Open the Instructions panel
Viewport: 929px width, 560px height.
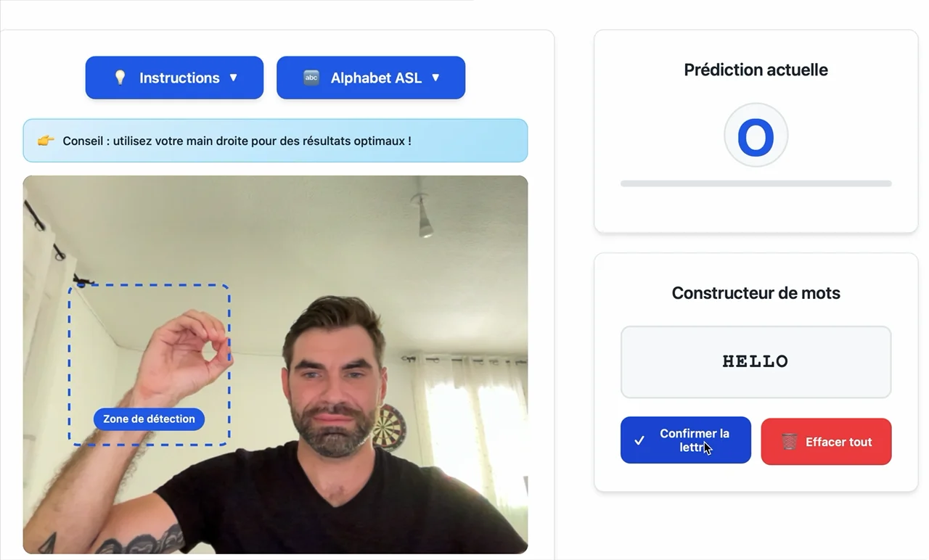(174, 78)
